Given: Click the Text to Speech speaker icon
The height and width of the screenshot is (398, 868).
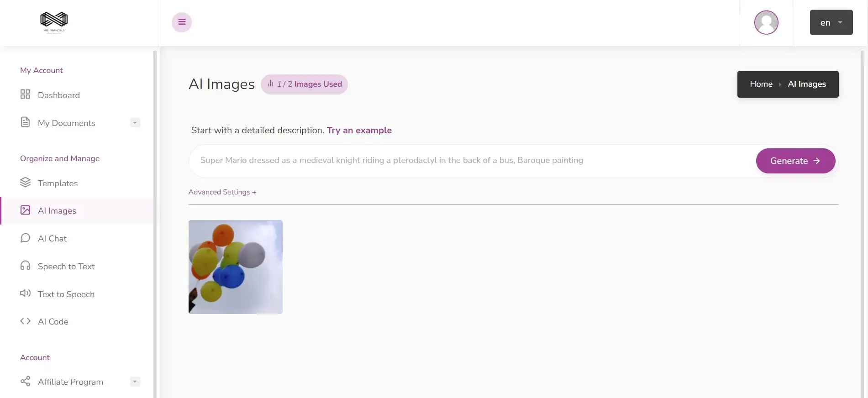Looking at the screenshot, I should (25, 293).
